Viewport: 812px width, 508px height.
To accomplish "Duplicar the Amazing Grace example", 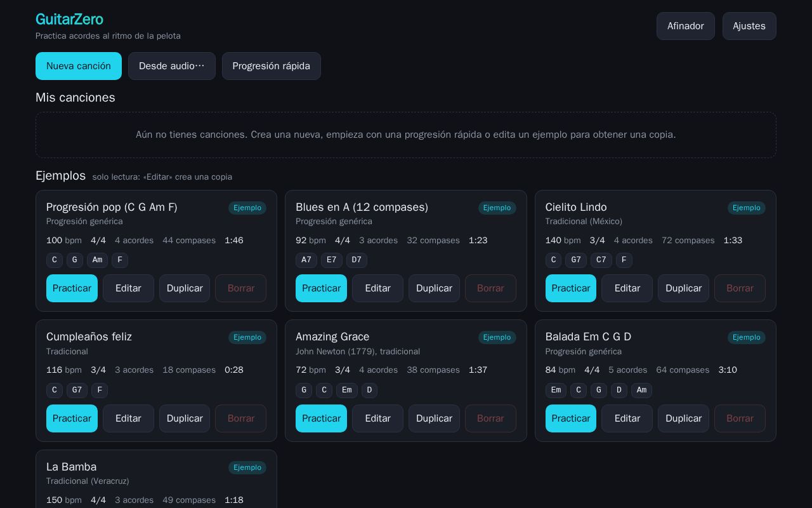I will click(x=434, y=418).
